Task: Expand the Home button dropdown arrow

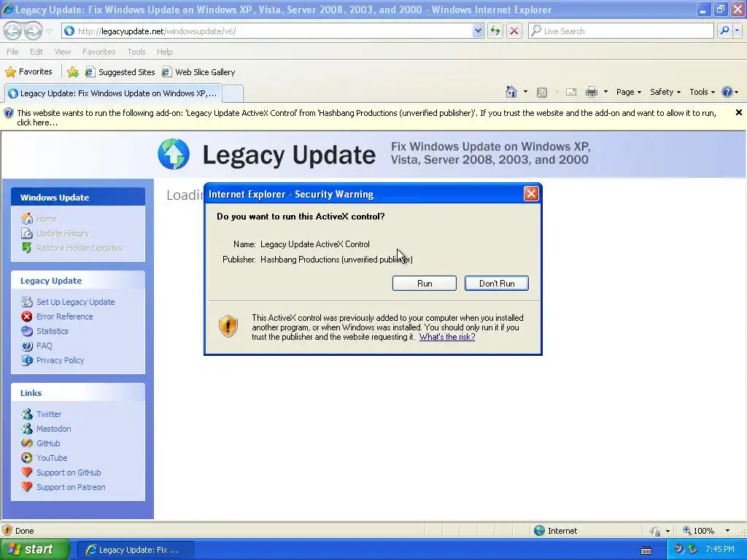Action: point(525,92)
